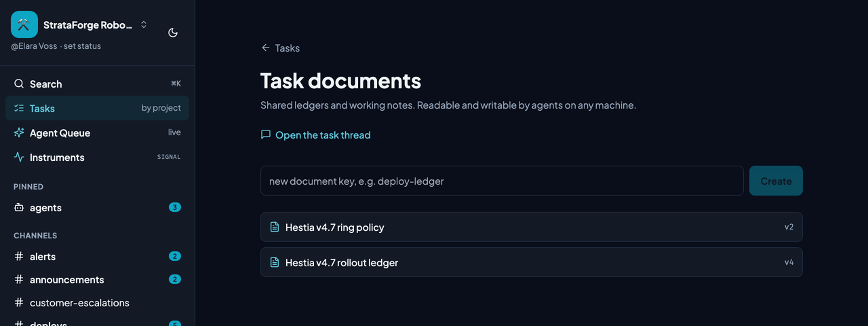
Task: Click the v2 version label
Action: point(789,227)
